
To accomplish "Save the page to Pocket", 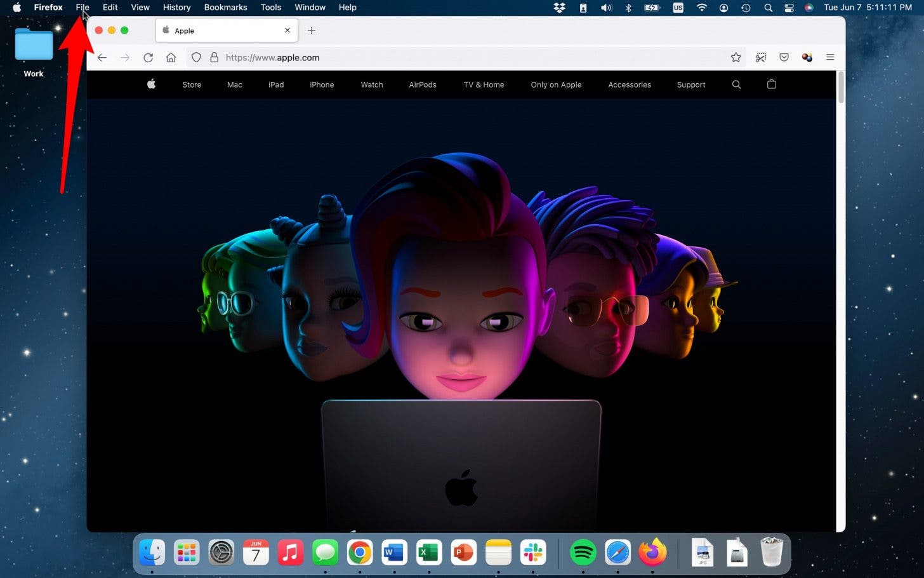I will pyautogui.click(x=784, y=57).
